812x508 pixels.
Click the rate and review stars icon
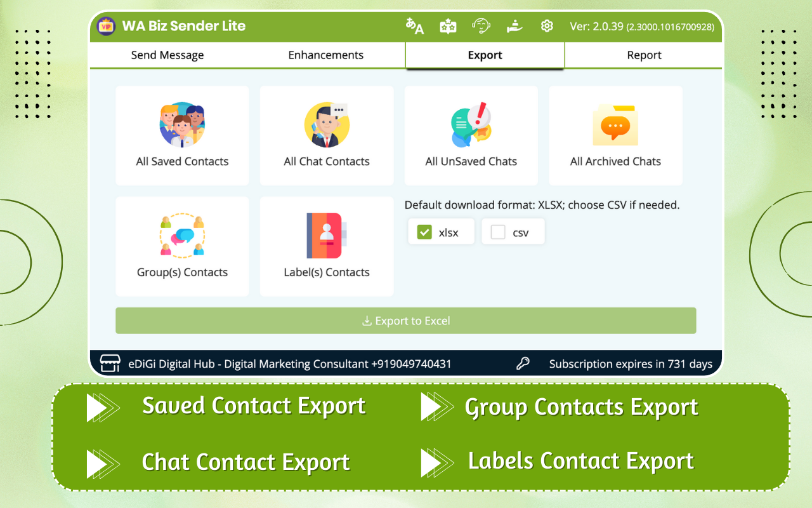click(x=448, y=26)
